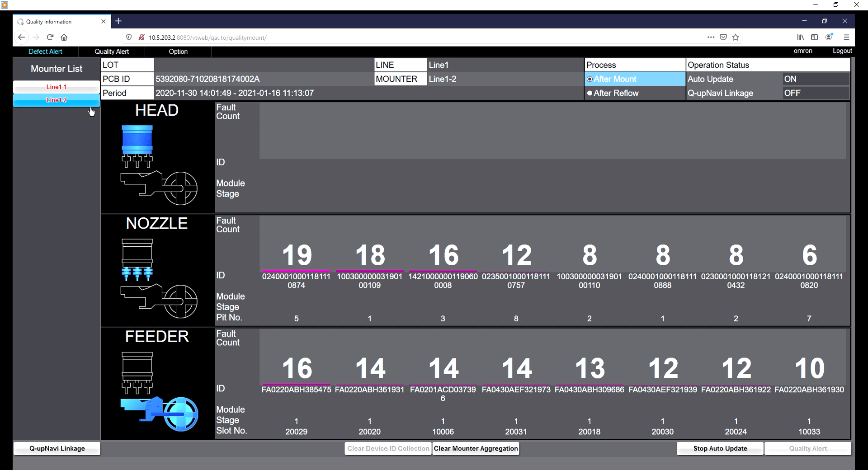Viewport: 868px width, 470px height.
Task: Click the PCB ID value 5392080-71020818174002A
Action: tap(208, 79)
